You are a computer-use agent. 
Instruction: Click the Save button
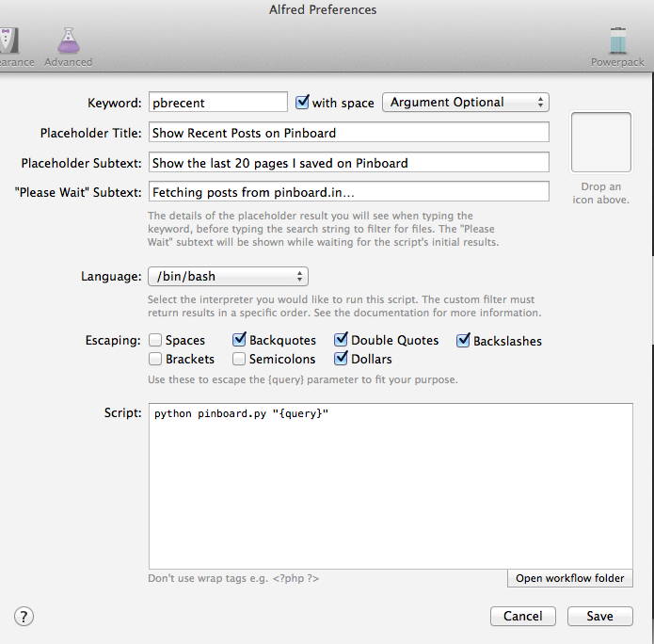(x=599, y=616)
